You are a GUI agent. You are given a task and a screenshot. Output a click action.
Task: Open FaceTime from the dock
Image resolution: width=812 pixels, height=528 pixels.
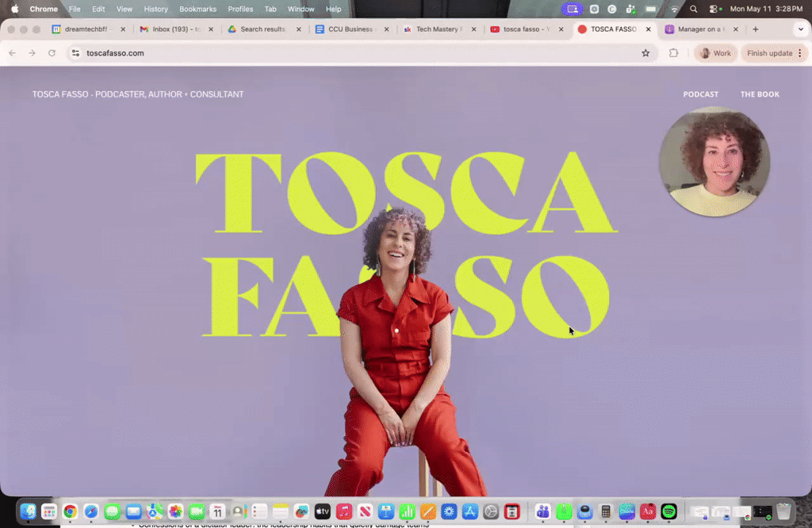[x=197, y=512]
